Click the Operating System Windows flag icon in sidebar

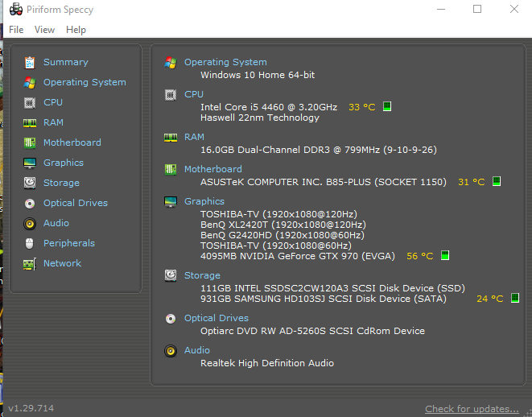coord(30,82)
